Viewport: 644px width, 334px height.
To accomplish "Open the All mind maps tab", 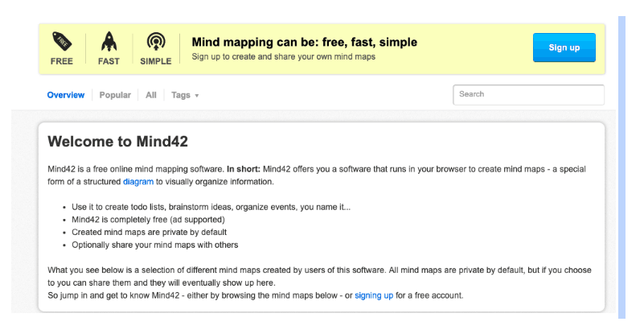I will 150,95.
